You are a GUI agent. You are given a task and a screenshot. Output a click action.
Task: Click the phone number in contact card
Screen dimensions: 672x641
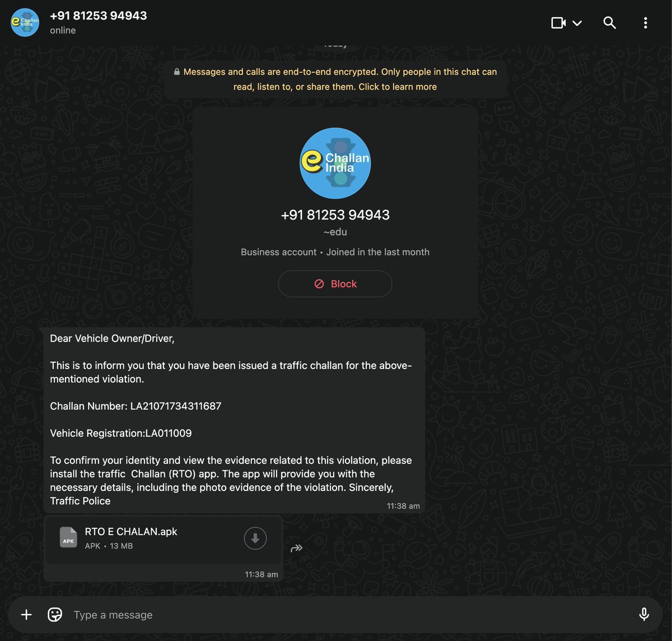pyautogui.click(x=335, y=215)
